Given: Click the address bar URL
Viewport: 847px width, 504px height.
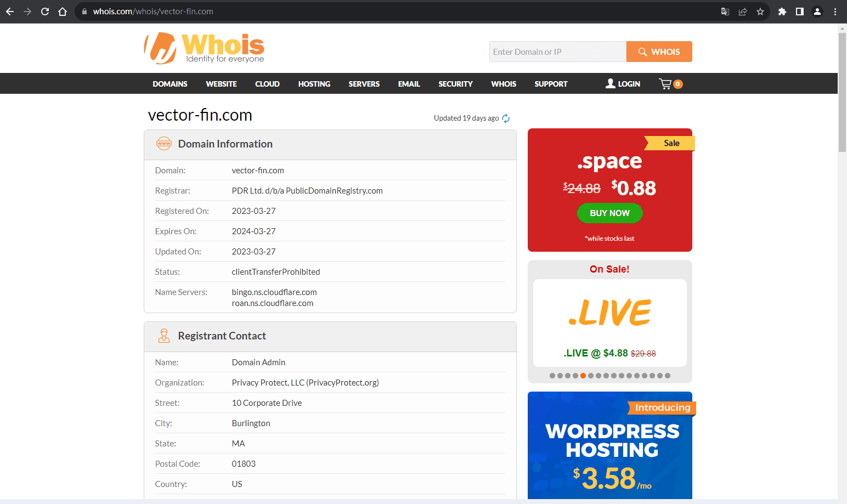Looking at the screenshot, I should [153, 12].
